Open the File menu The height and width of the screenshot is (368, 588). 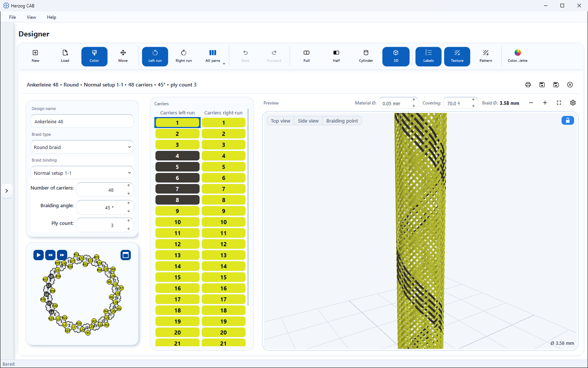(x=12, y=17)
